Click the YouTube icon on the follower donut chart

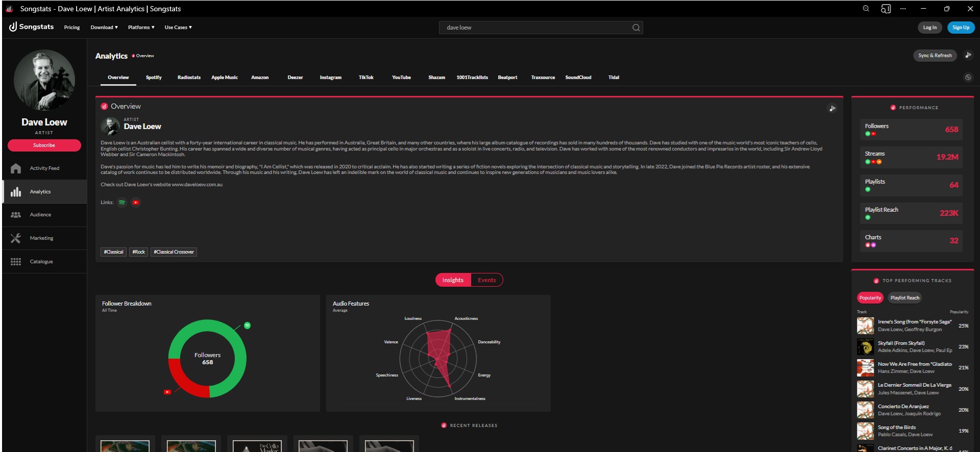tap(167, 392)
